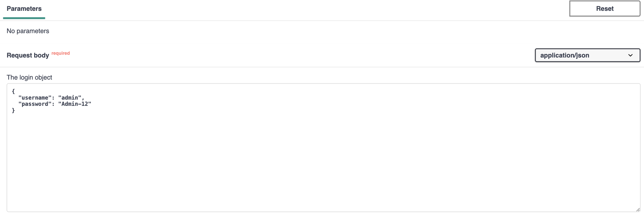Click the No parameters text
The height and width of the screenshot is (224, 644).
tap(28, 31)
